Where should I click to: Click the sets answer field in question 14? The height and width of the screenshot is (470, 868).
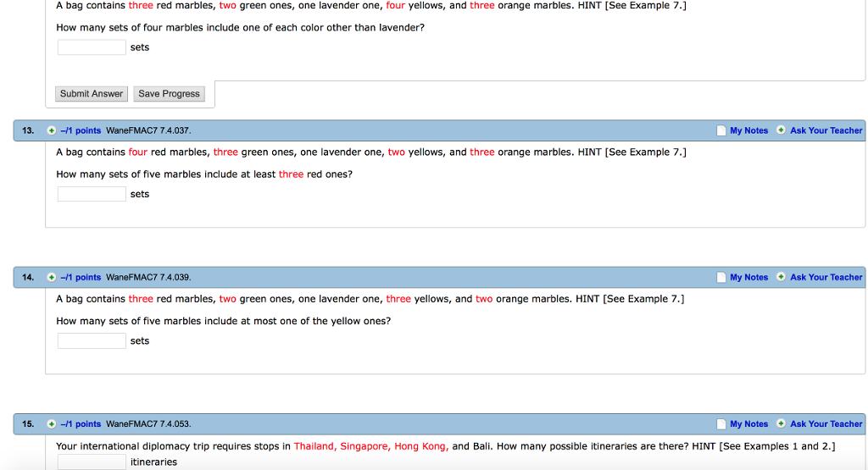point(92,340)
